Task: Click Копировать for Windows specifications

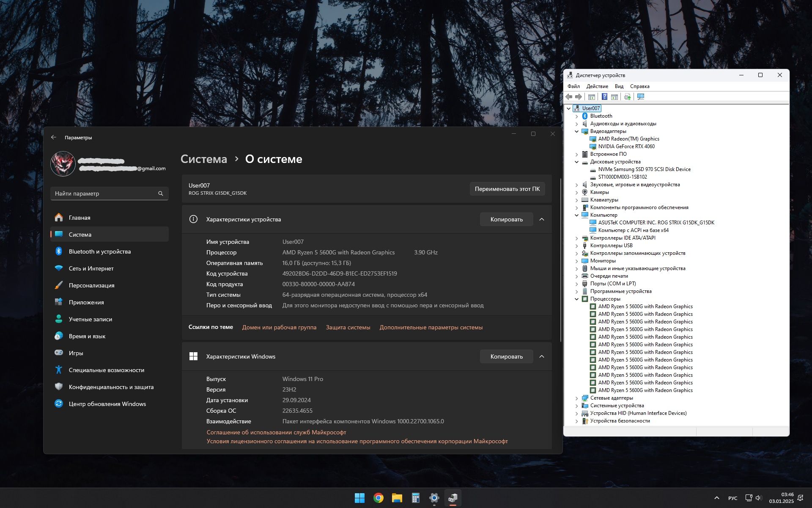Action: coord(506,356)
